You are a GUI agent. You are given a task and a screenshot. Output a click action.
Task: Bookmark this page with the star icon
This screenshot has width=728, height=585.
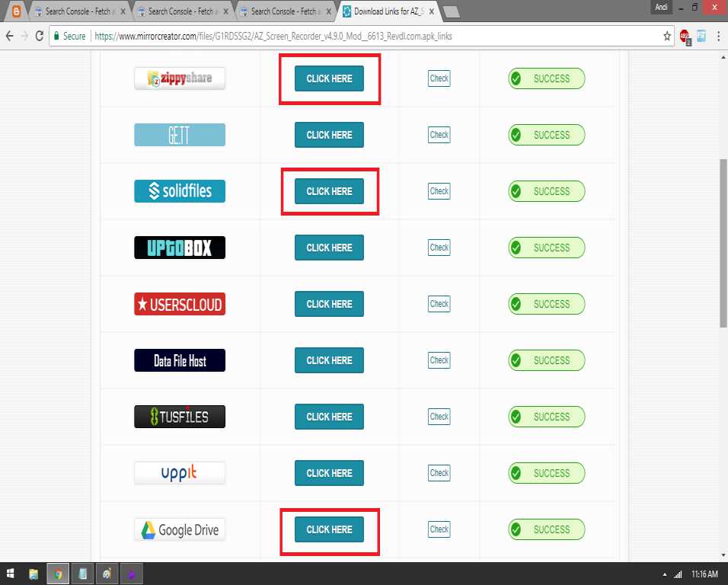click(x=667, y=36)
